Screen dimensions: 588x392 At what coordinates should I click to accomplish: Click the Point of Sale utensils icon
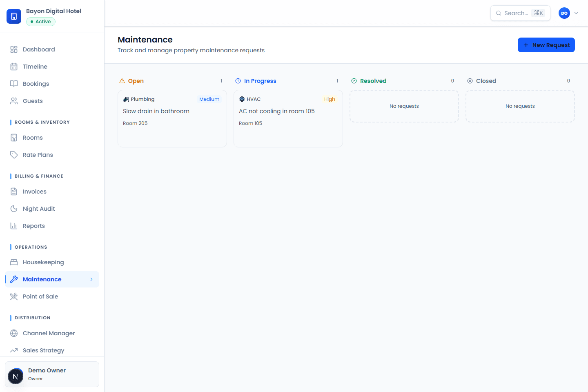[14, 296]
